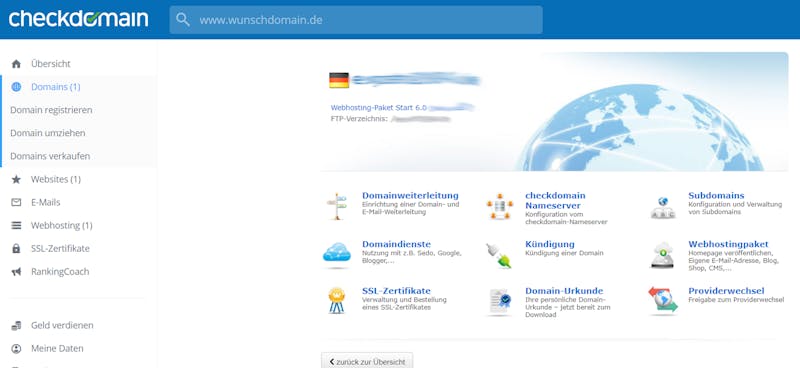Click the SSL-Zertifikate award ribbon icon

(x=337, y=301)
